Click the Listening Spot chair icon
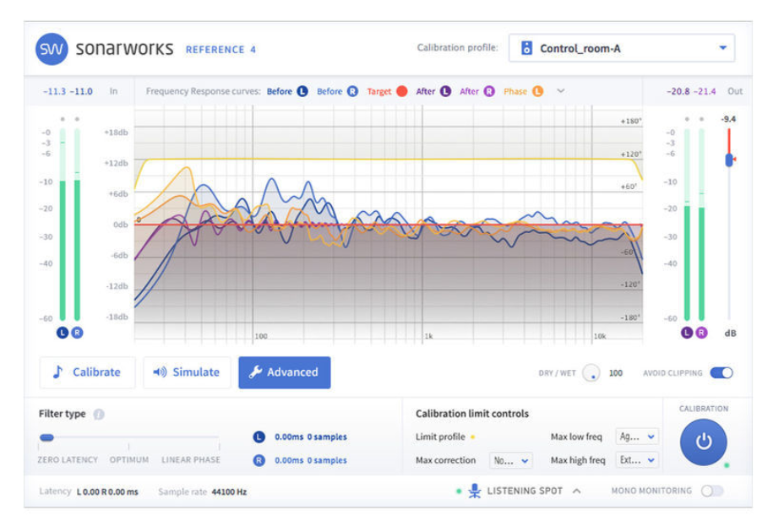Screen dimensions: 784x532 pos(475,491)
